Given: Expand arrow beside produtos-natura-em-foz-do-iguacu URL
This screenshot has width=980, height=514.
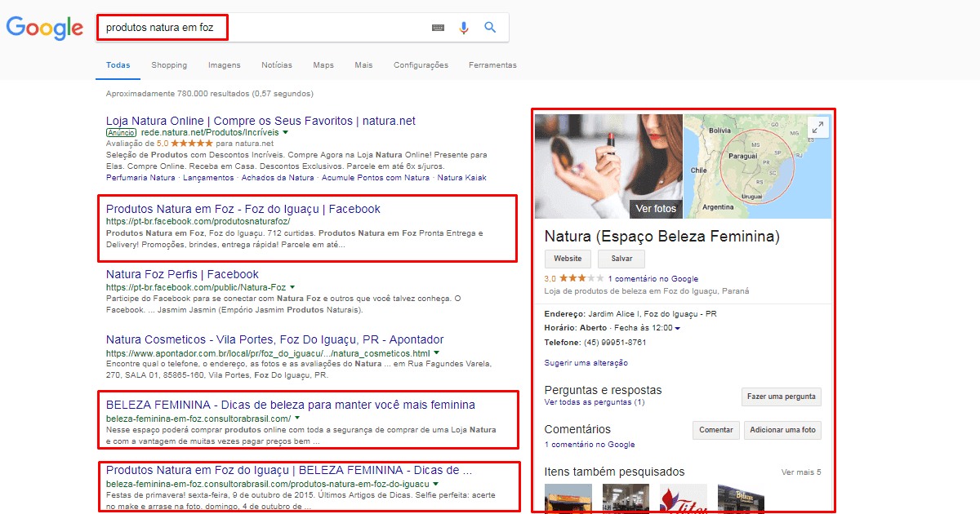Looking at the screenshot, I should coord(437,484).
